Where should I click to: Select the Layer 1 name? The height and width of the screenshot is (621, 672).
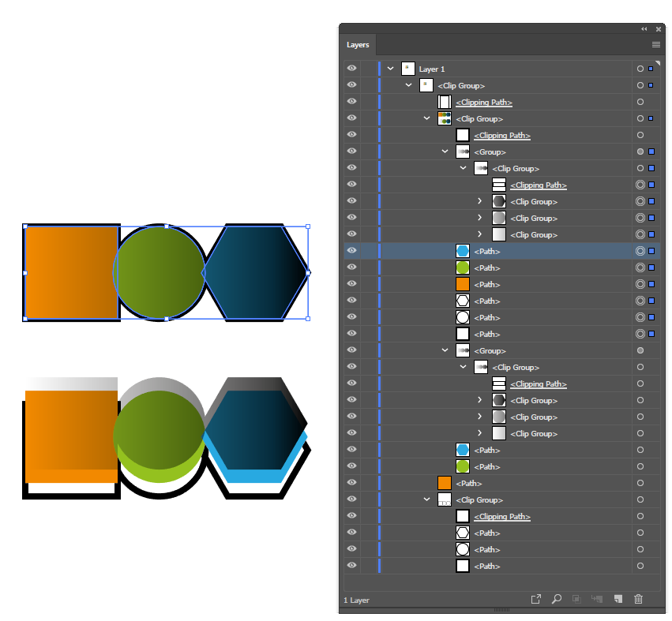(x=432, y=69)
